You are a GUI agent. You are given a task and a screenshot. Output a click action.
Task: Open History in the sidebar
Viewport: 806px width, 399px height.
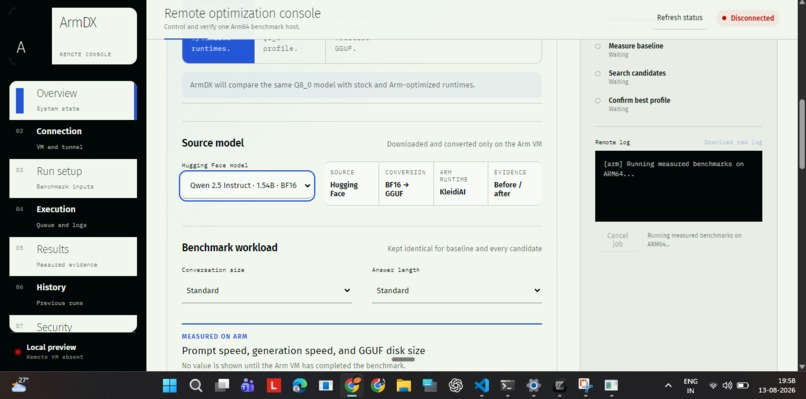[73, 295]
